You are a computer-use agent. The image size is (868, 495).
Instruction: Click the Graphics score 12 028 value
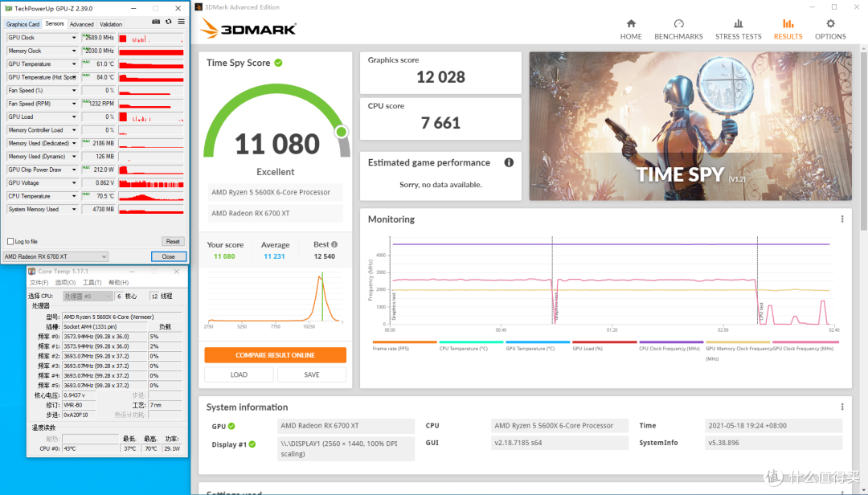pos(440,77)
